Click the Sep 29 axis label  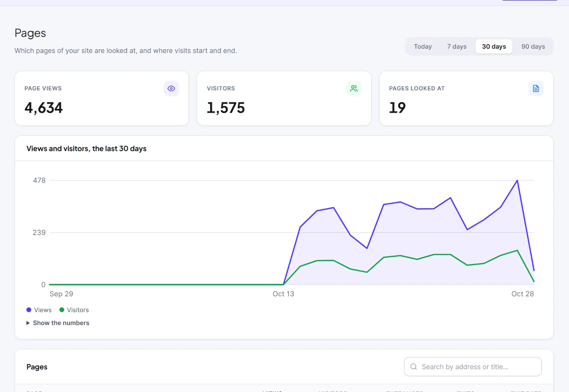pyautogui.click(x=61, y=294)
